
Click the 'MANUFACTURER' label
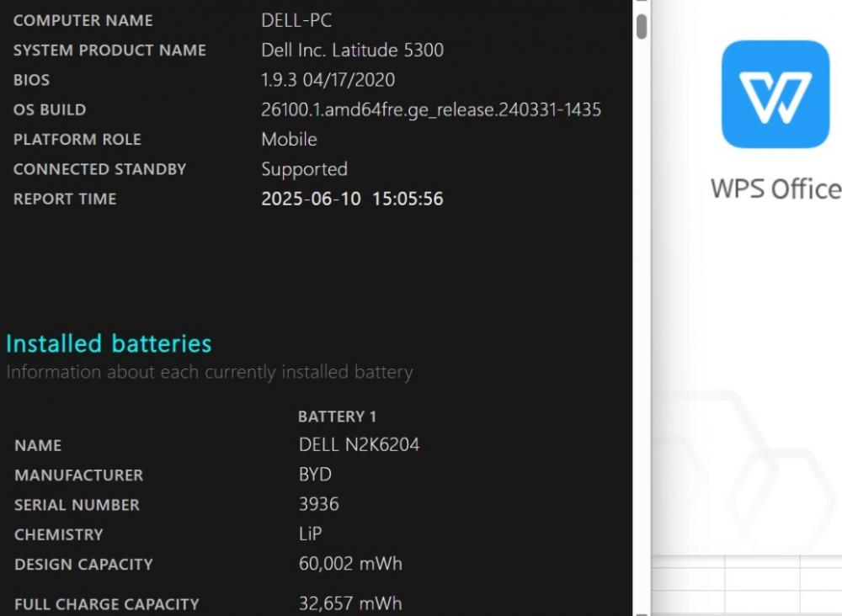coord(79,475)
